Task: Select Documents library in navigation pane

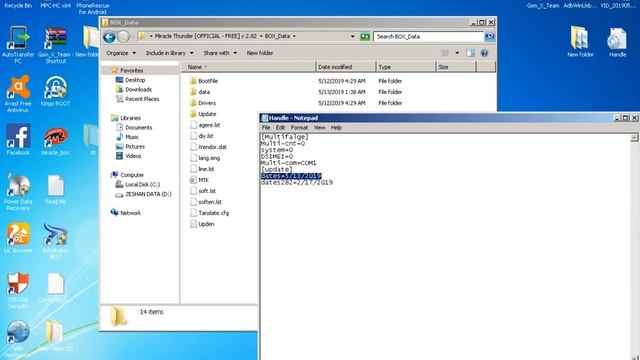Action: click(x=134, y=128)
